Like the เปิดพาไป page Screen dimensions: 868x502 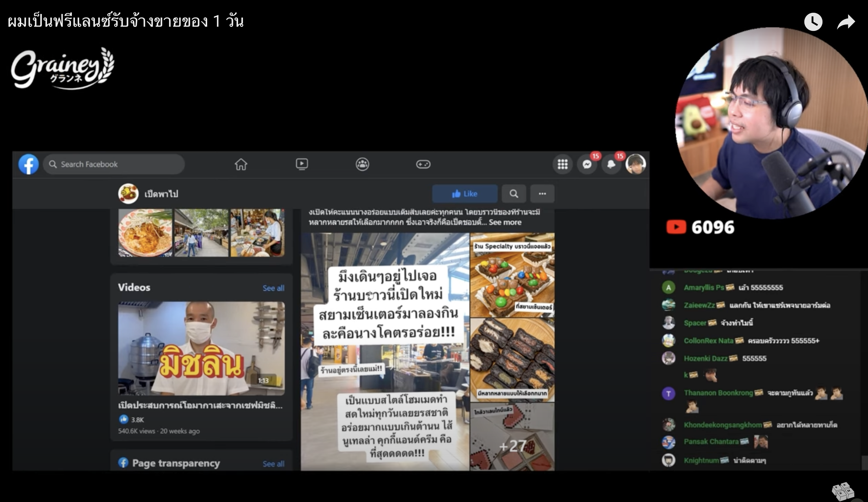465,194
